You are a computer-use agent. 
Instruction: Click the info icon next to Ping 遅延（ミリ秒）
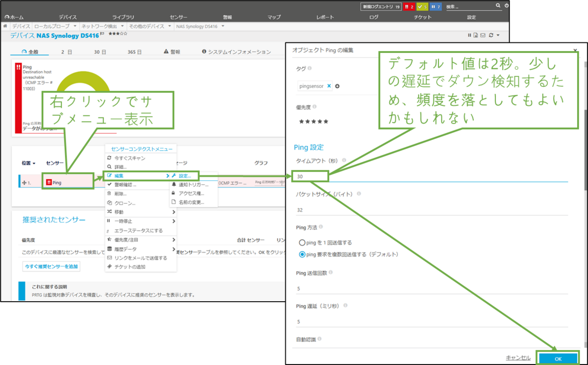345,306
